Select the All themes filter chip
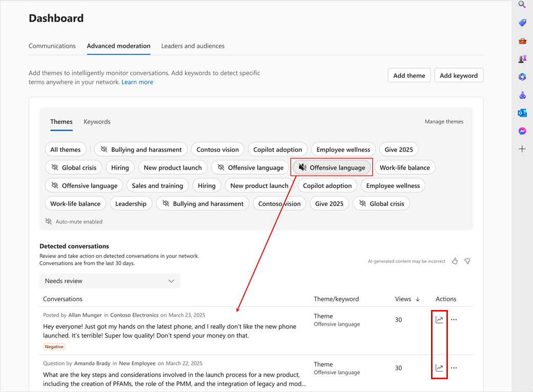 point(66,150)
